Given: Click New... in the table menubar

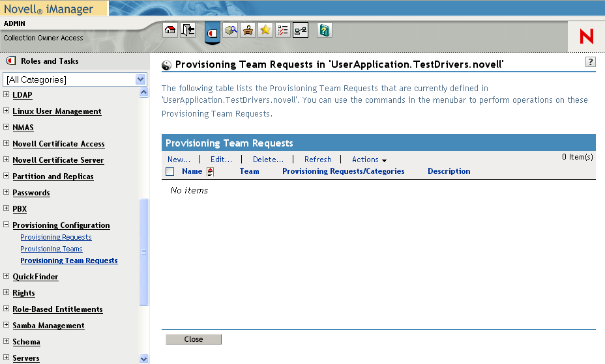Looking at the screenshot, I should point(179,160).
